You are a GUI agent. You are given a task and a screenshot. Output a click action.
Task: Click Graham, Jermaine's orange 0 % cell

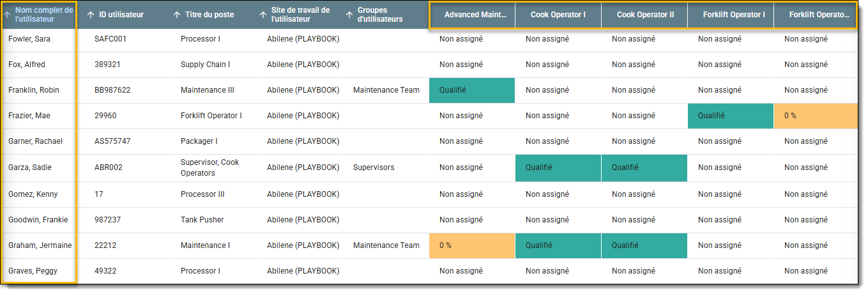coord(471,245)
